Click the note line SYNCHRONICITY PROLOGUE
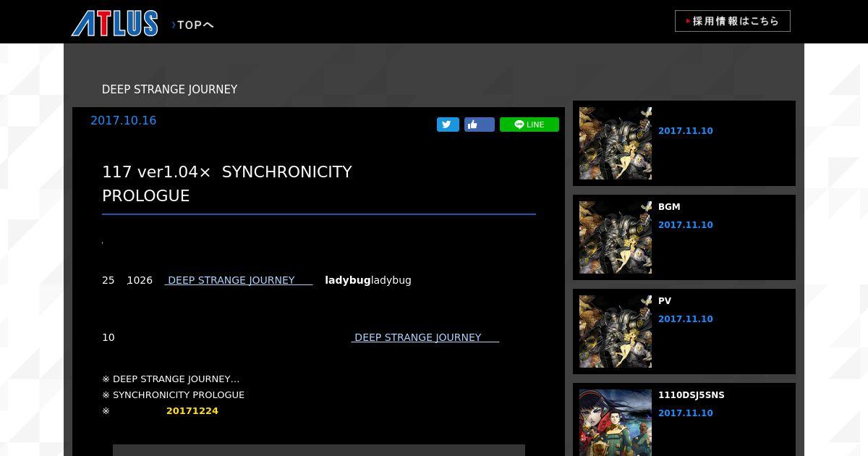The image size is (868, 456). [x=174, y=395]
